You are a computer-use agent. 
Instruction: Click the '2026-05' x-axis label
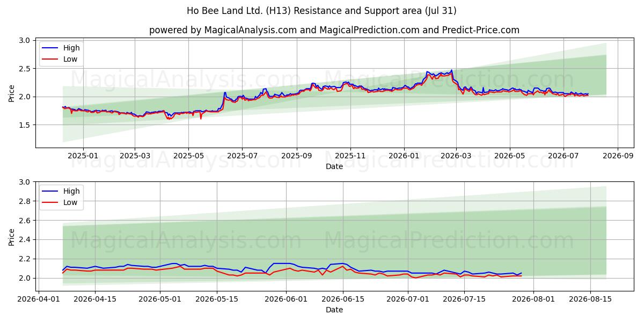pos(510,156)
